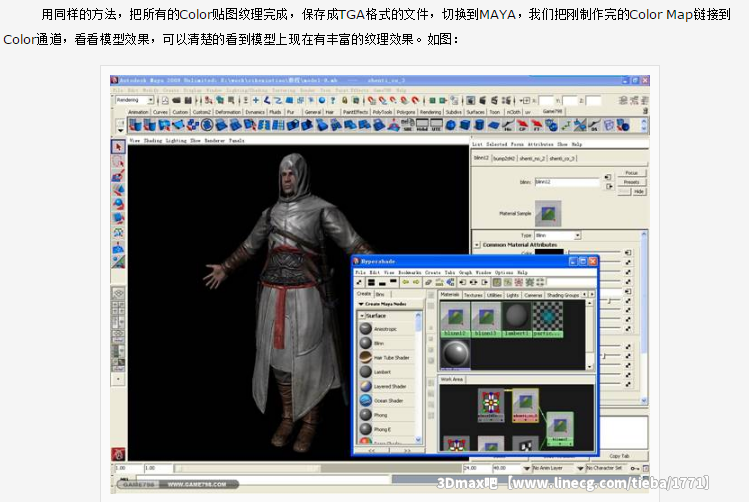Collapse Common Material Attributes section

477,245
